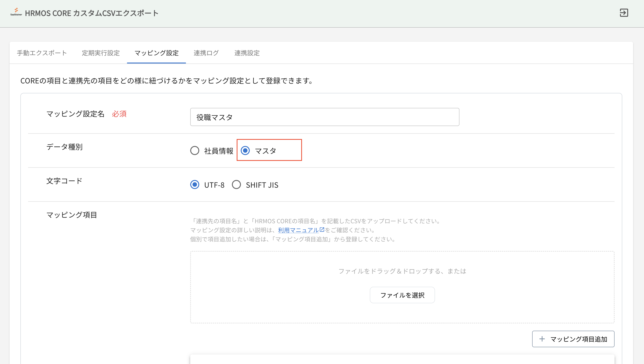Click the マスタ radio label text
Image resolution: width=644 pixels, height=364 pixels.
click(265, 151)
